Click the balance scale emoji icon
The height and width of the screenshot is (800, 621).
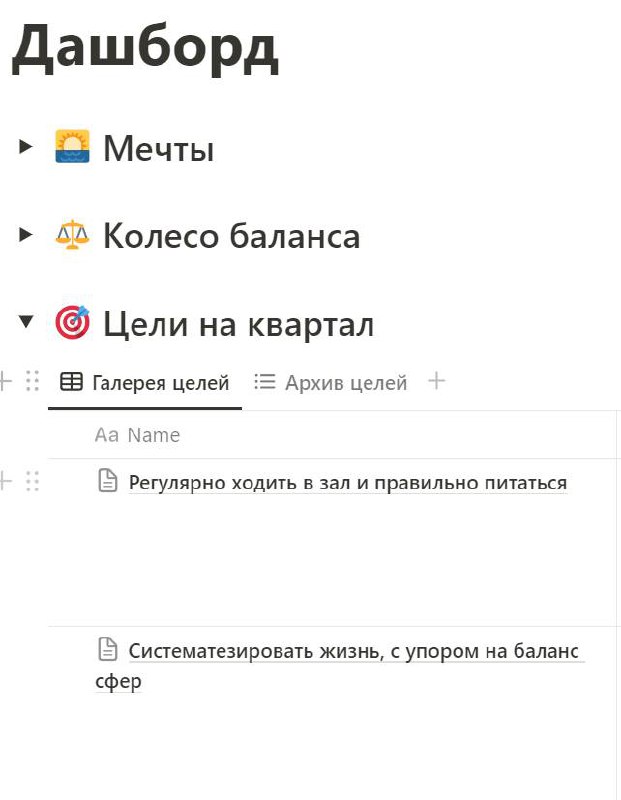72,235
